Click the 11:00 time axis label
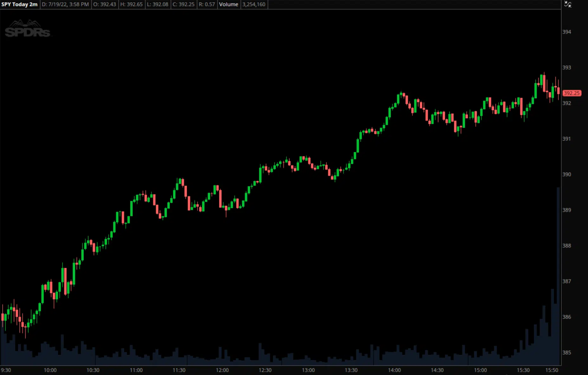 coord(136,370)
